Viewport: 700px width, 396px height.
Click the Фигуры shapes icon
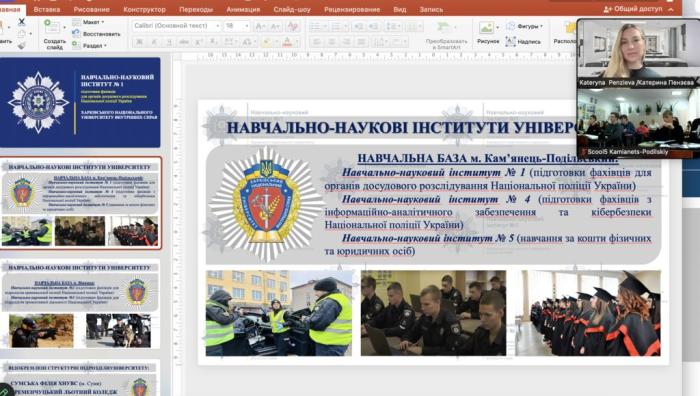tap(511, 26)
